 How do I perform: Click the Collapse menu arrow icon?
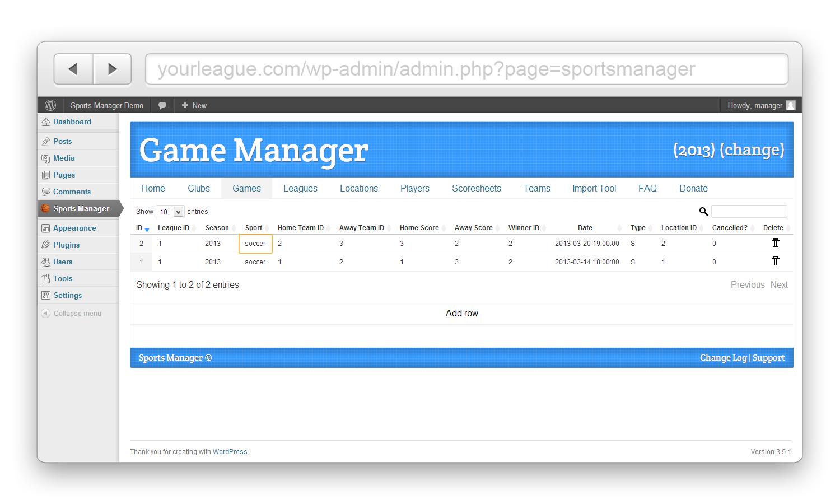pos(46,314)
